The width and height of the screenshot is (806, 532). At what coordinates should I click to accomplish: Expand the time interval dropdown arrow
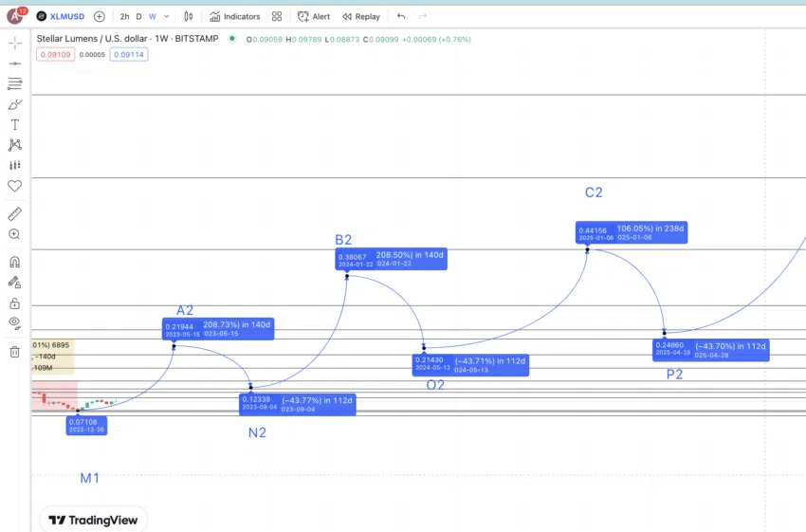[x=167, y=16]
